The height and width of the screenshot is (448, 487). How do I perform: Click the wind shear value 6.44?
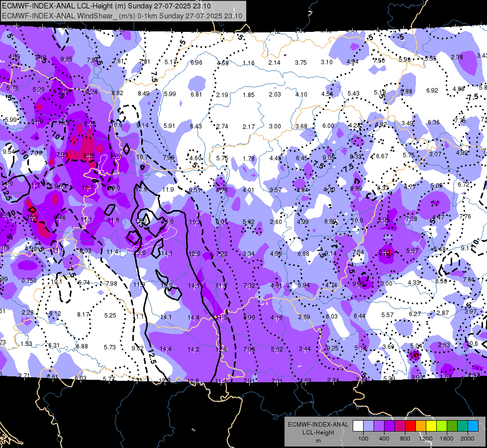click(360, 316)
